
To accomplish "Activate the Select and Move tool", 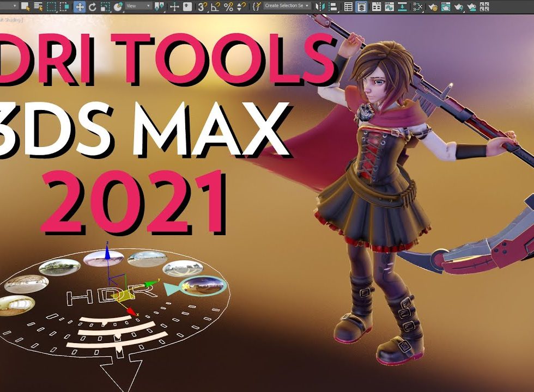I will point(80,6).
